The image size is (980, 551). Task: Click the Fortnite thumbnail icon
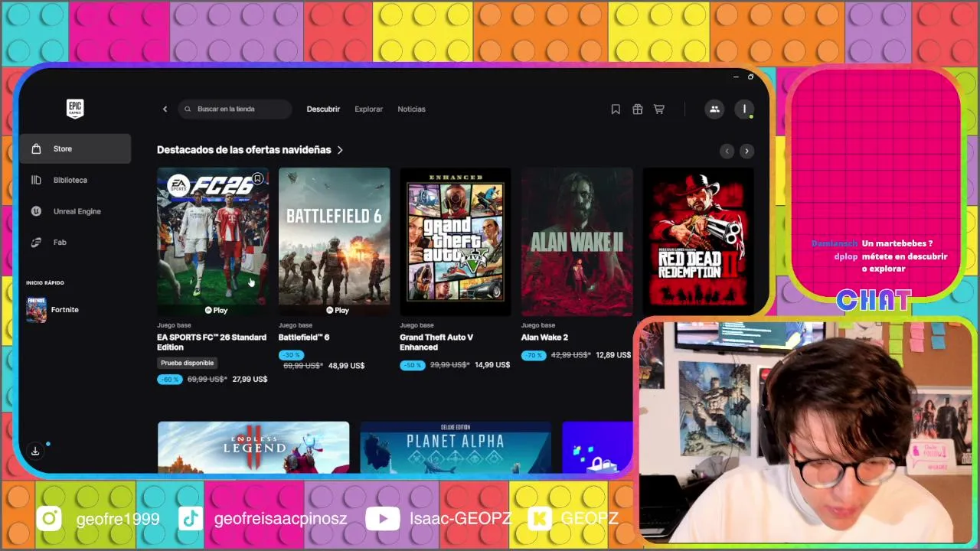coord(36,310)
